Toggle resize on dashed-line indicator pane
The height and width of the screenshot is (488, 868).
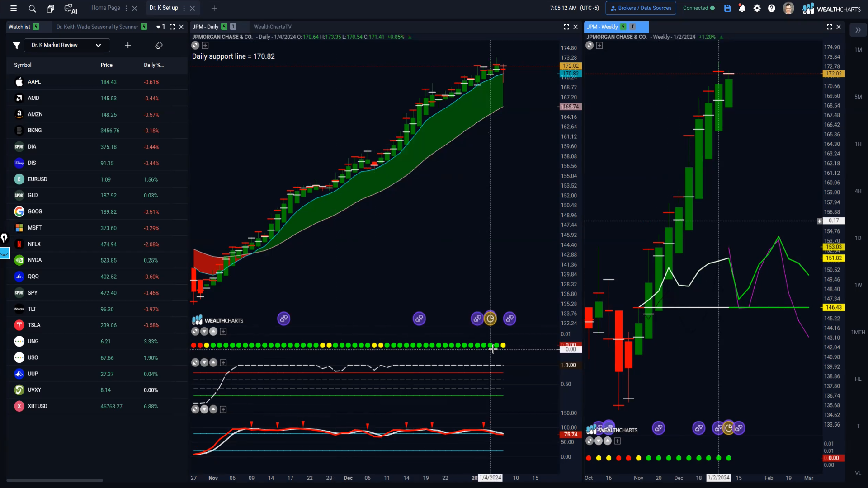[x=195, y=363]
